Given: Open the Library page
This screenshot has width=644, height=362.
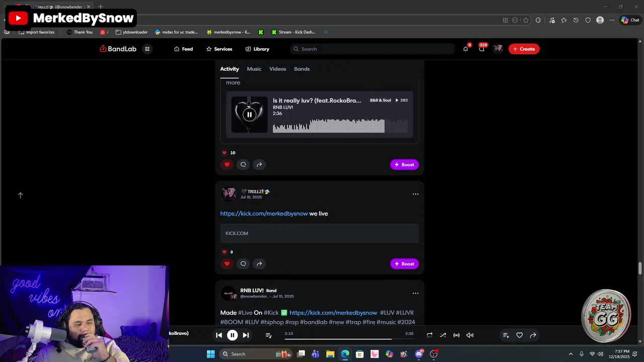Looking at the screenshot, I should click(x=257, y=49).
